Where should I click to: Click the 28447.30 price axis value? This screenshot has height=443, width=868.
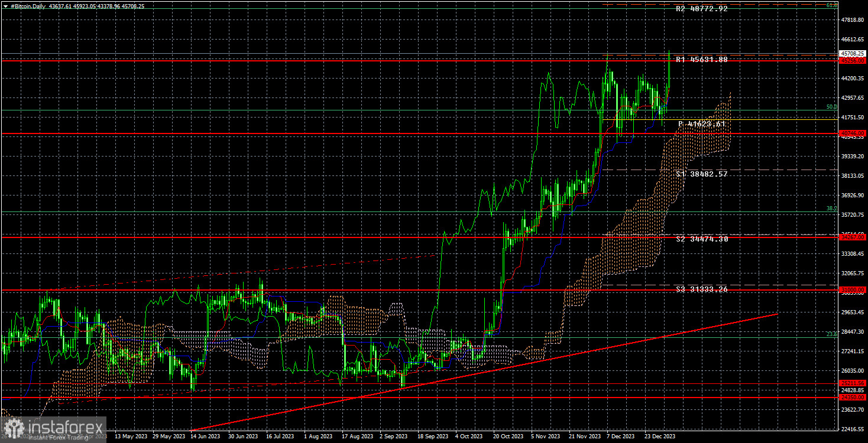pyautogui.click(x=853, y=332)
